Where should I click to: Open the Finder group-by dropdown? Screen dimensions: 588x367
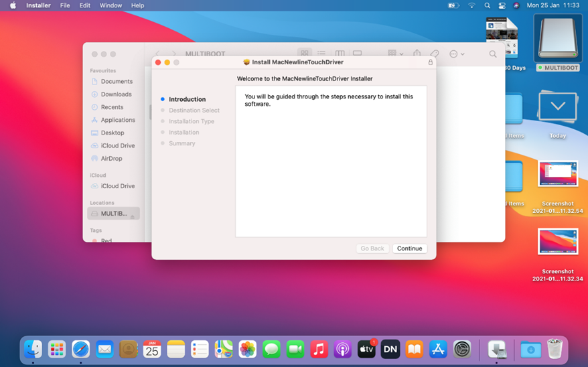click(x=395, y=54)
